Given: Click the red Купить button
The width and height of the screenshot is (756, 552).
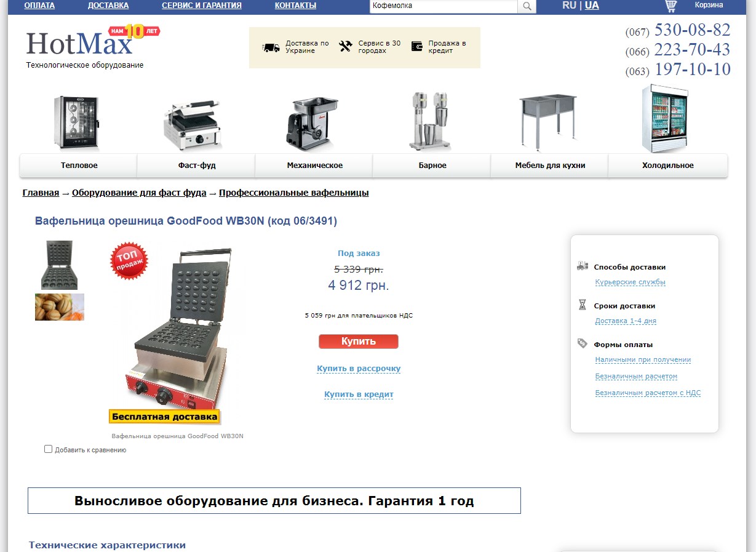Looking at the screenshot, I should coord(359,342).
